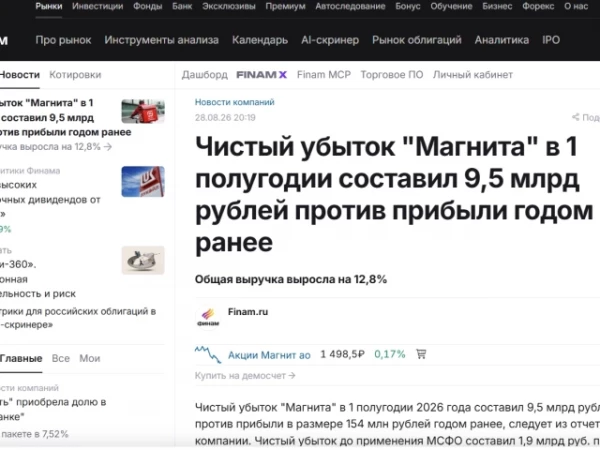Image resolution: width=600 pixels, height=450 pixels.
Task: Open the Эксклюзивы menu item
Action: click(229, 6)
